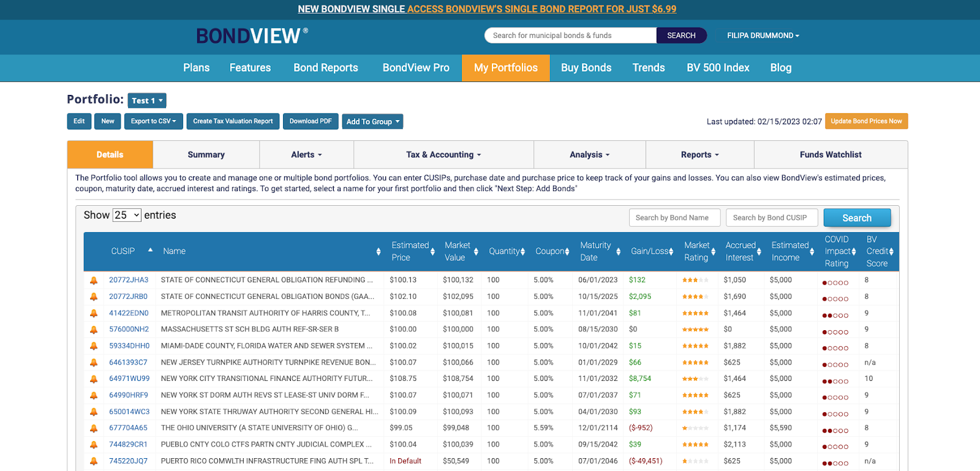This screenshot has height=471, width=980.
Task: Open the Test 1 portfolio selector
Action: (147, 100)
